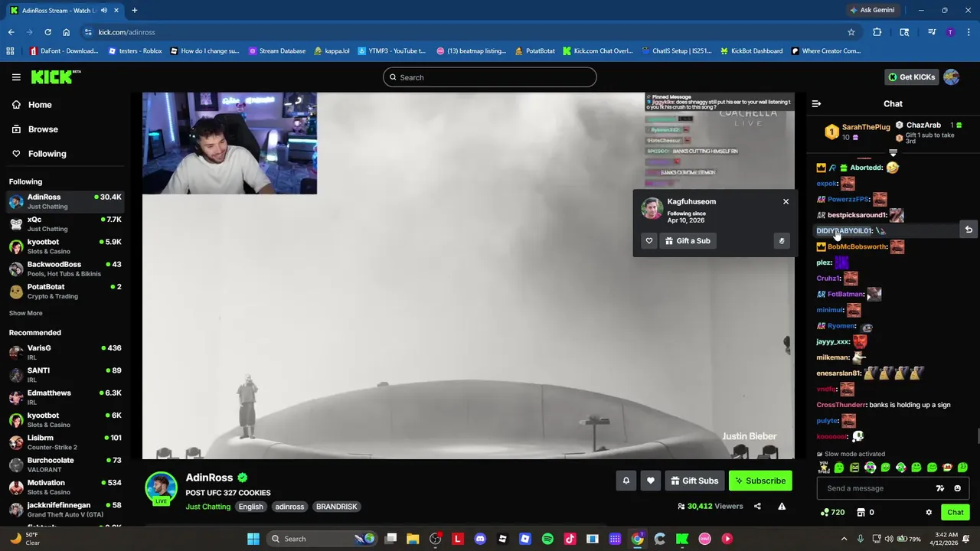The image size is (980, 551).
Task: Subscribe to AdinRoss
Action: [x=760, y=481]
